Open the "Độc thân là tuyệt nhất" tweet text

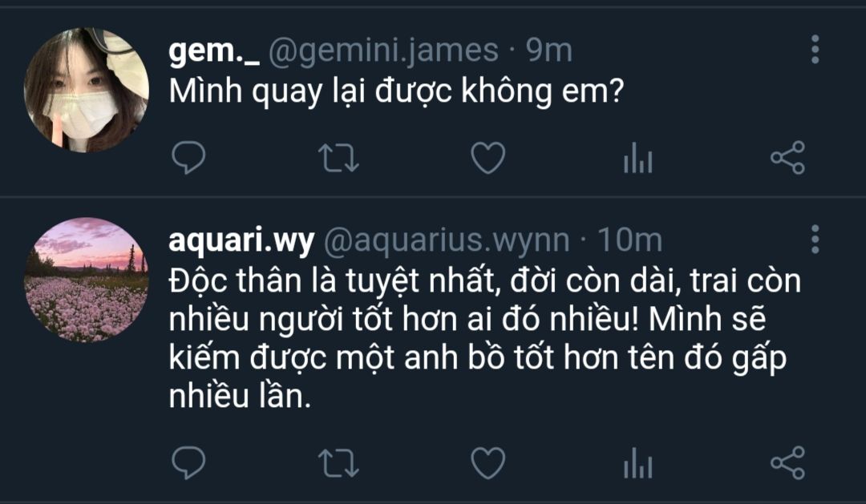click(485, 338)
